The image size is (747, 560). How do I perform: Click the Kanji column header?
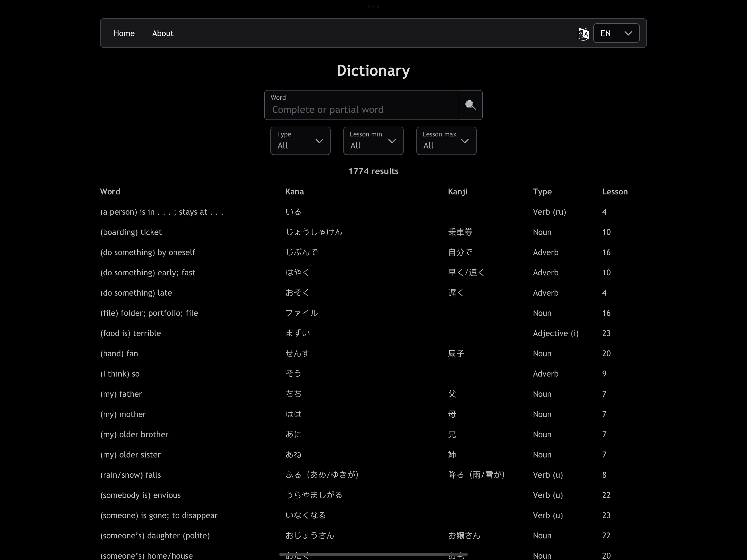point(457,191)
